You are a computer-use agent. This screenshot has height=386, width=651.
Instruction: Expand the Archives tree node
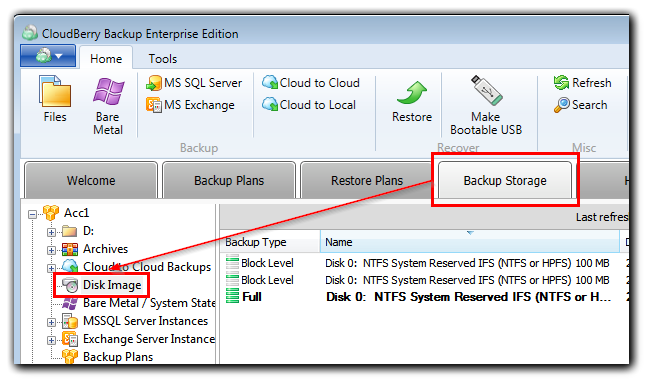tap(51, 250)
